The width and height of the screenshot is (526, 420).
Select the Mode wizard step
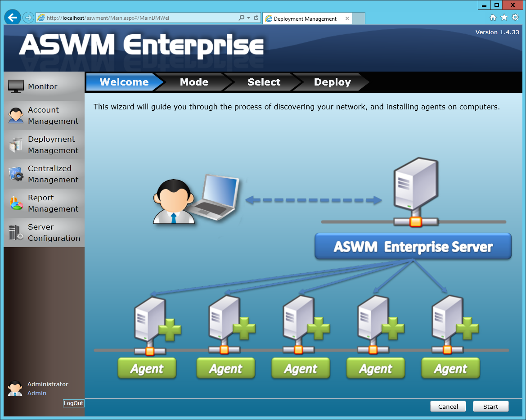(x=194, y=82)
